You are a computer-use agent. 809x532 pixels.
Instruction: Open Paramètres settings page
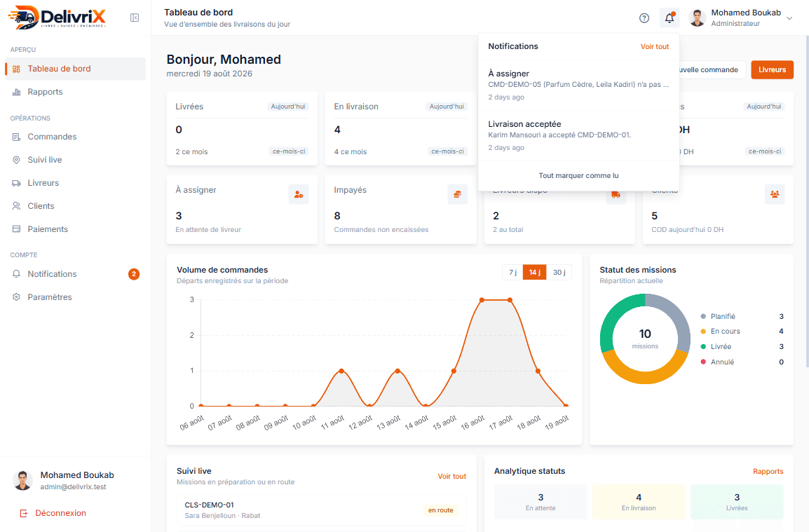[75, 297]
